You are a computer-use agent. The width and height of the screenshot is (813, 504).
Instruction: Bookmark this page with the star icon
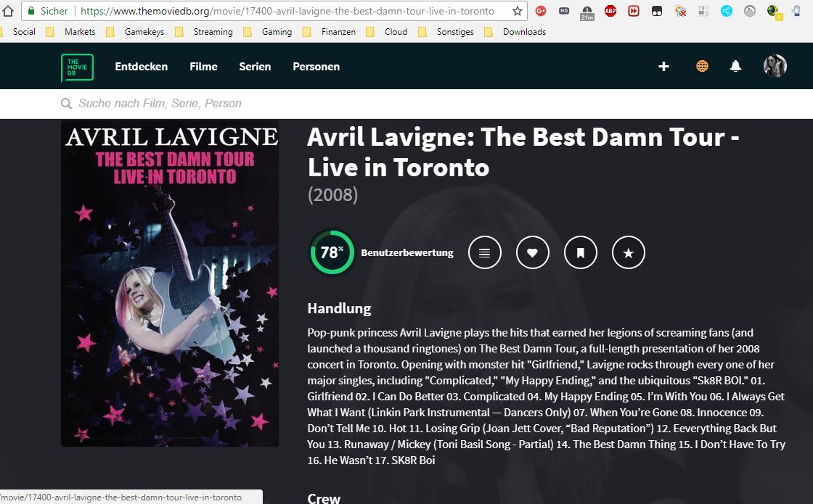click(517, 11)
